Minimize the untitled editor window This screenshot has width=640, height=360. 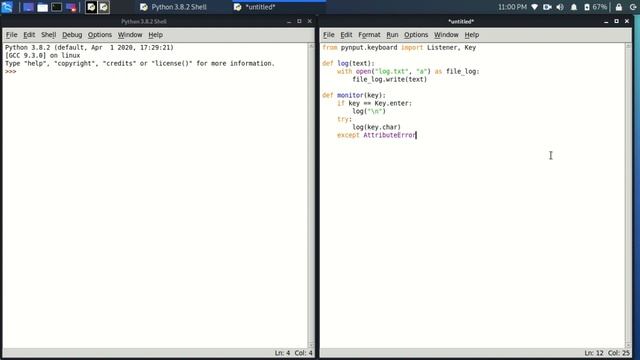click(606, 21)
